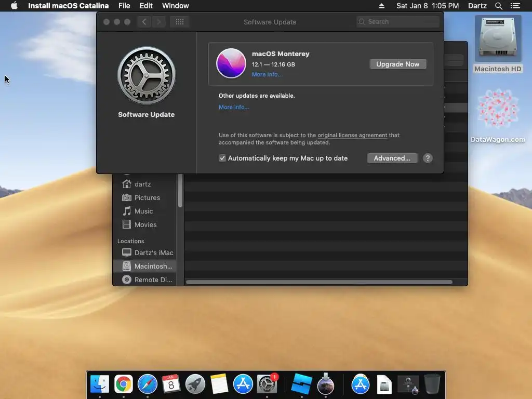The image size is (532, 399).
Task: Click Upgrade Now button
Action: tap(397, 64)
